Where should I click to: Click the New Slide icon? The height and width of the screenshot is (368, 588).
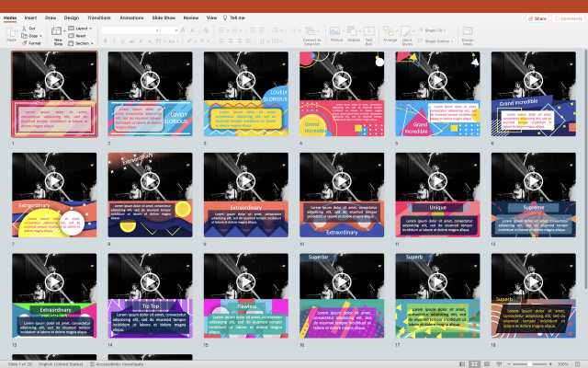click(58, 33)
